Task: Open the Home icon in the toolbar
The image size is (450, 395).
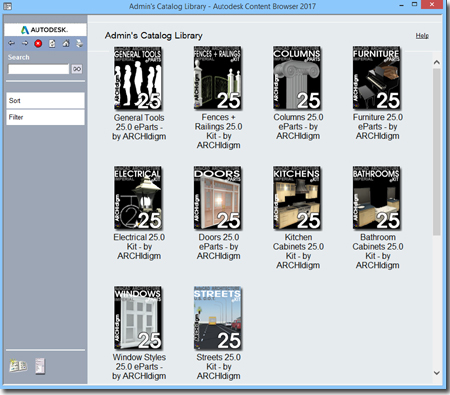Action: click(66, 43)
